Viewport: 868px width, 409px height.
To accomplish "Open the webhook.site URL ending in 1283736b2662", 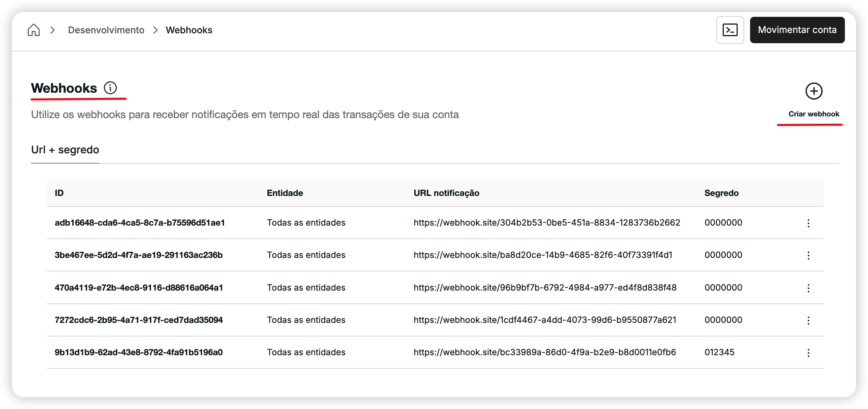I will click(x=547, y=223).
